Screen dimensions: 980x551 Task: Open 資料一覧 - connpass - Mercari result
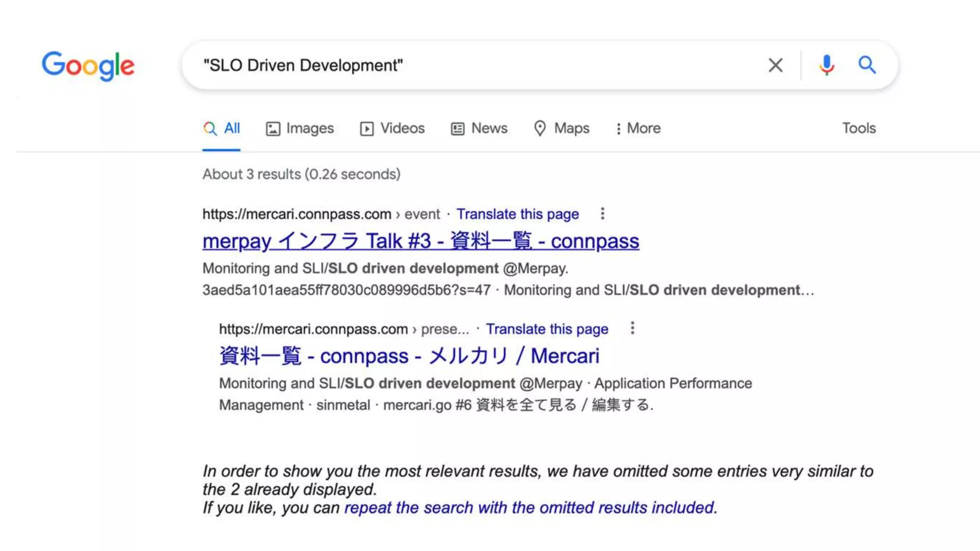tap(409, 356)
